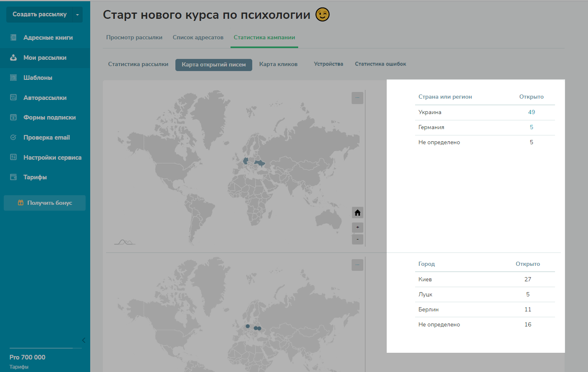The width and height of the screenshot is (588, 372).
Task: Select the Карта кликов tab
Action: pyautogui.click(x=278, y=64)
